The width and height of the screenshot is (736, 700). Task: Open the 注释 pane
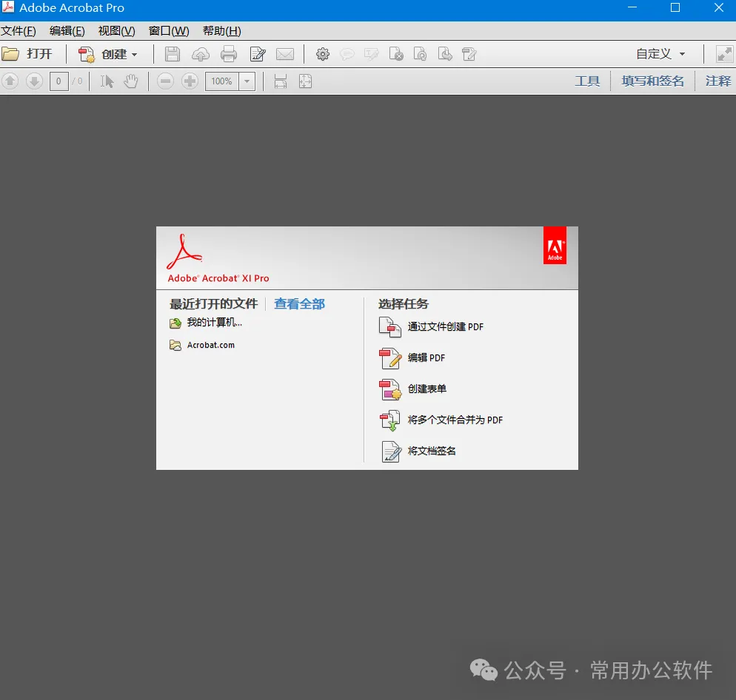point(718,81)
